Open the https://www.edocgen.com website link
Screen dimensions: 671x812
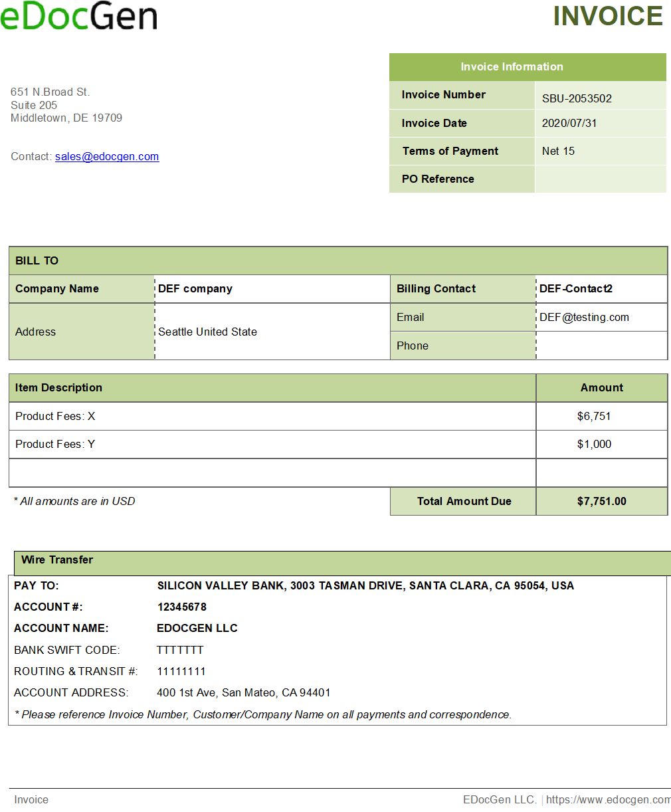click(x=606, y=799)
